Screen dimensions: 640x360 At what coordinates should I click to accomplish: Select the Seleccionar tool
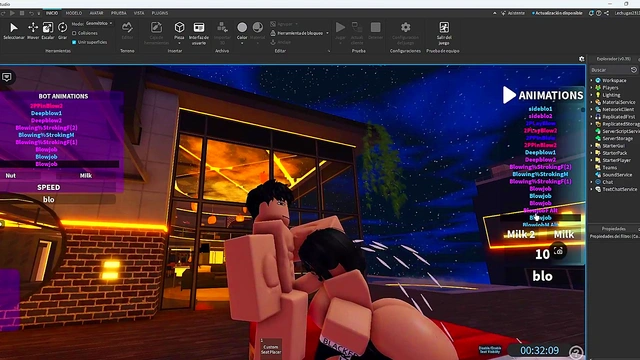point(14,31)
